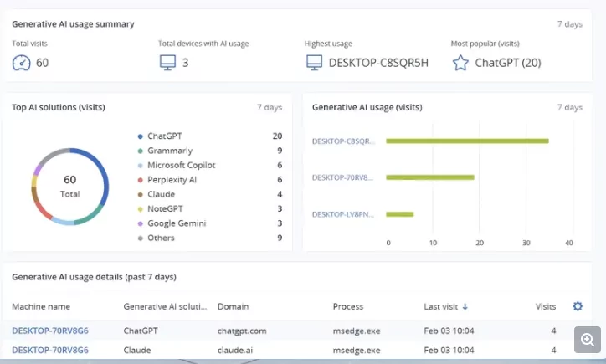Click DESKTOP-C8SQR... label in bar chart

[x=343, y=141]
